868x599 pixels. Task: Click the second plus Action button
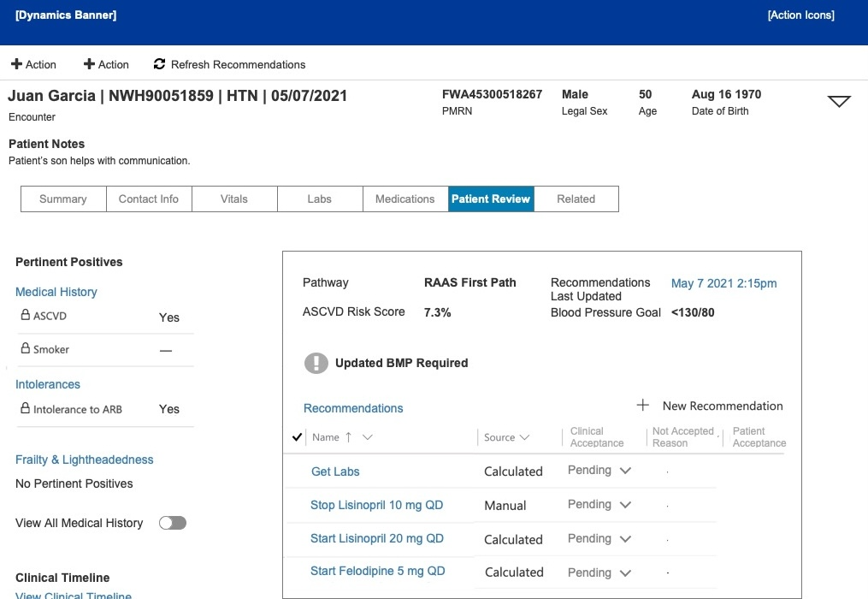tap(106, 64)
